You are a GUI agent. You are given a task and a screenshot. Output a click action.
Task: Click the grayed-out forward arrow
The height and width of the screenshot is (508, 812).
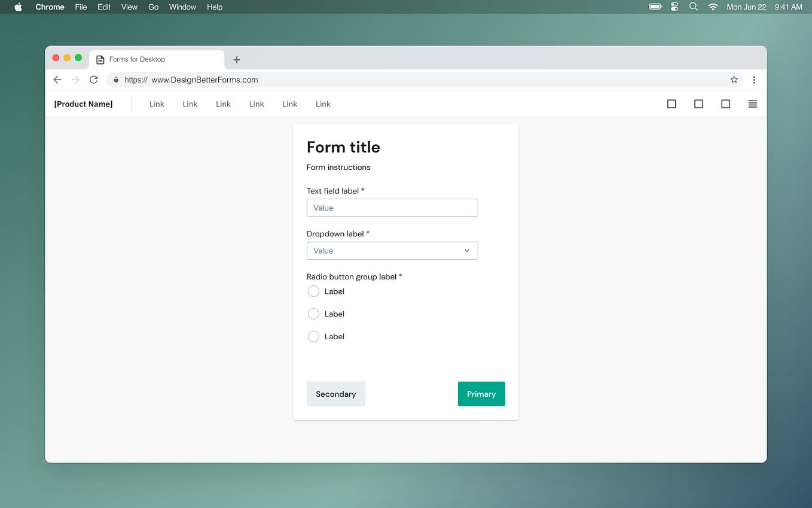point(75,79)
